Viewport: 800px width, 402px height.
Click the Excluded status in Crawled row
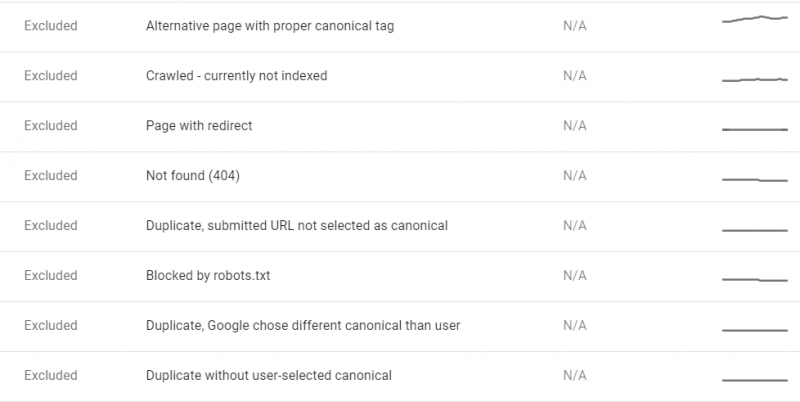click(51, 76)
